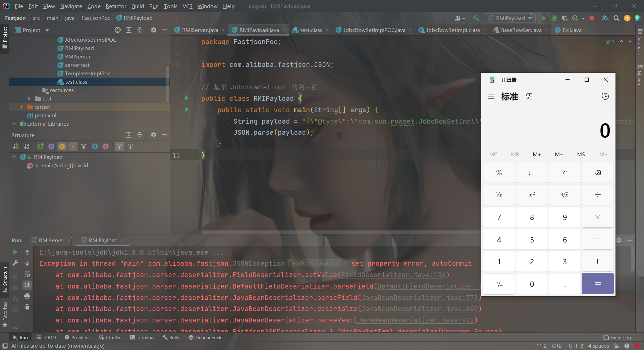Build project with the hammer icon

(476, 18)
